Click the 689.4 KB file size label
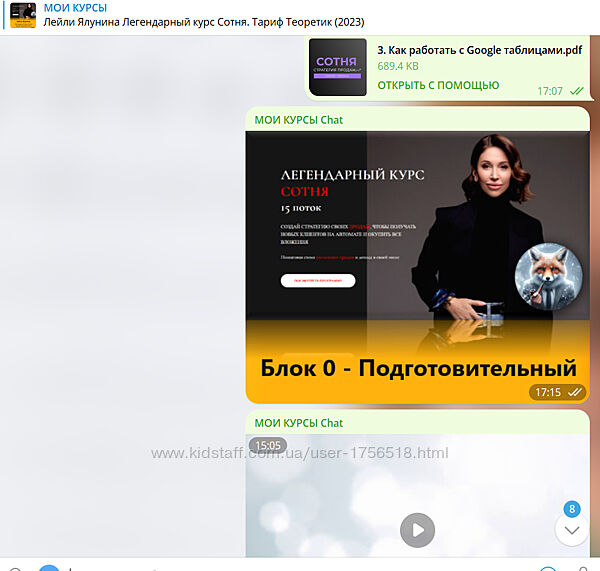The image size is (600, 571). click(398, 66)
